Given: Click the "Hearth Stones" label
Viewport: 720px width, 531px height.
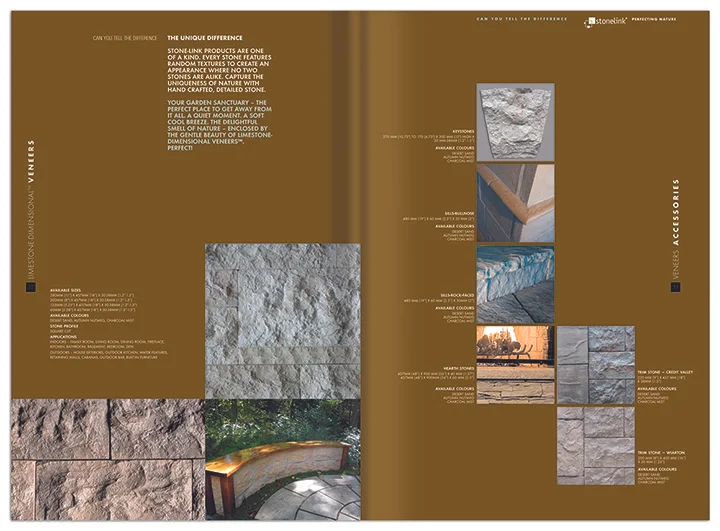Looking at the screenshot, I should (459, 368).
